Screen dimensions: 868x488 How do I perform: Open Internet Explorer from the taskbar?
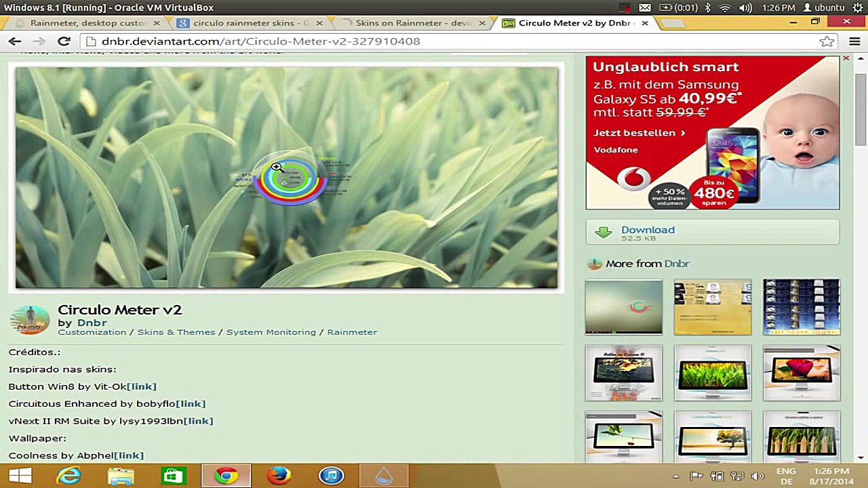coord(68,476)
